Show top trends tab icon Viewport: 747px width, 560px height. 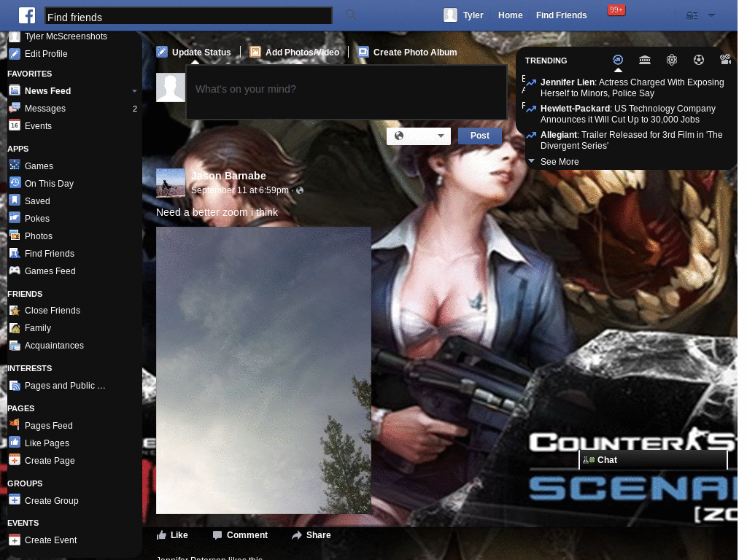tap(617, 60)
